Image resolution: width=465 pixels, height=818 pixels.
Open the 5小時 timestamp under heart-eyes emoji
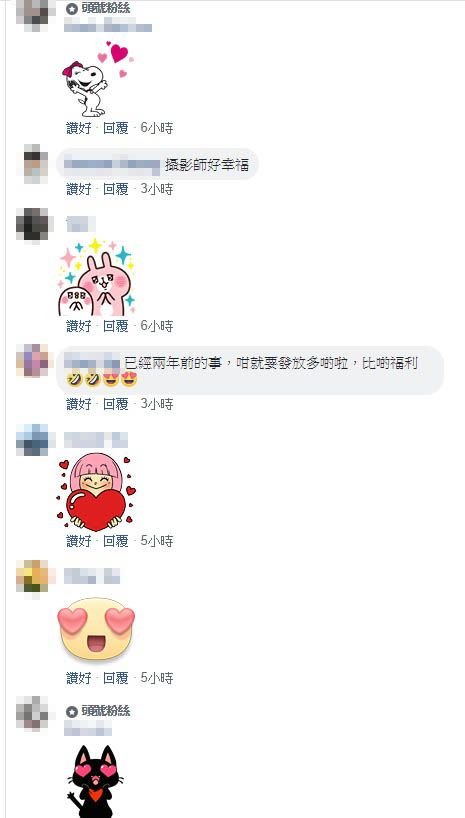click(157, 678)
